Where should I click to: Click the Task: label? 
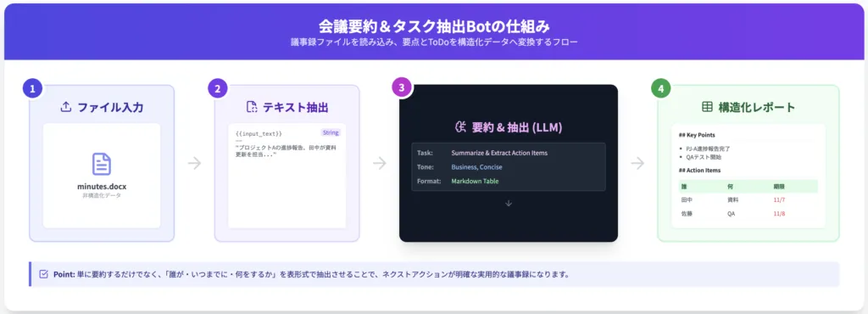pos(426,152)
